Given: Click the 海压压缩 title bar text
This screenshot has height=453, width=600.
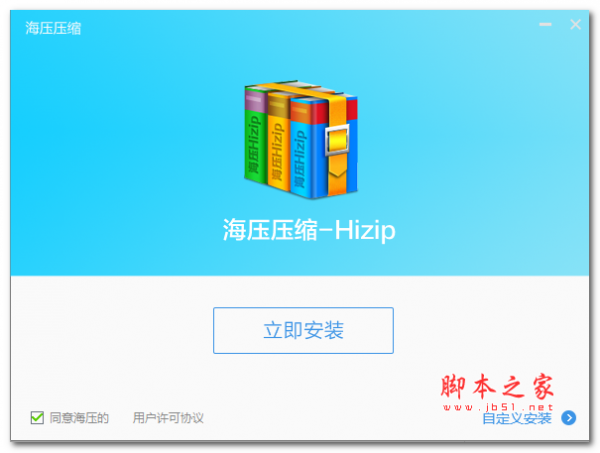Looking at the screenshot, I should pyautogui.click(x=53, y=28).
